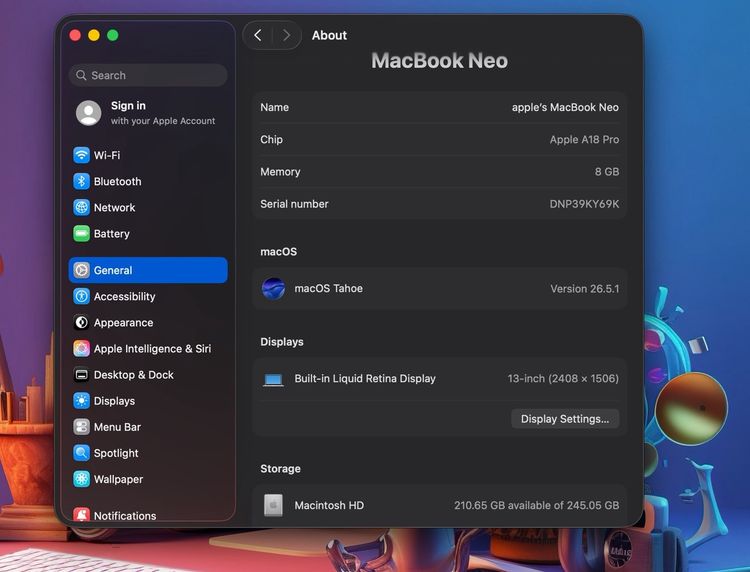The height and width of the screenshot is (572, 750).
Task: Click the Appearance icon
Action: (x=81, y=323)
